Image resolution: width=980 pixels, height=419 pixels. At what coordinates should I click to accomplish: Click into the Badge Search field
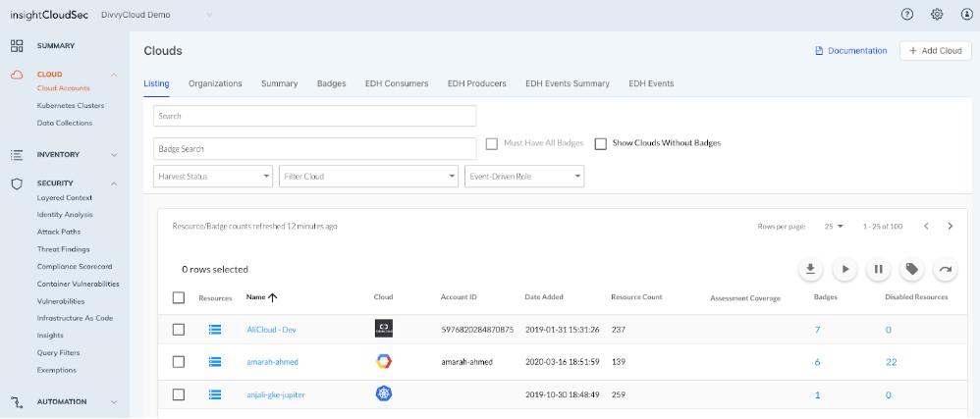coord(314,149)
